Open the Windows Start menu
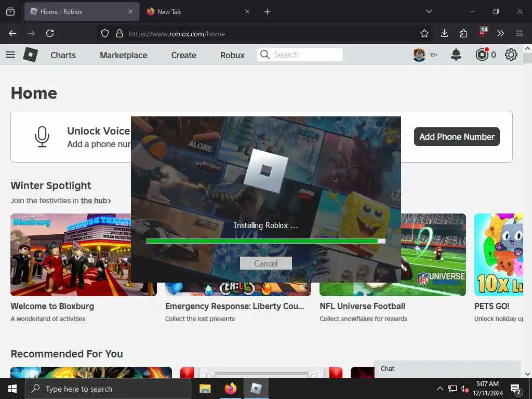 (x=12, y=389)
